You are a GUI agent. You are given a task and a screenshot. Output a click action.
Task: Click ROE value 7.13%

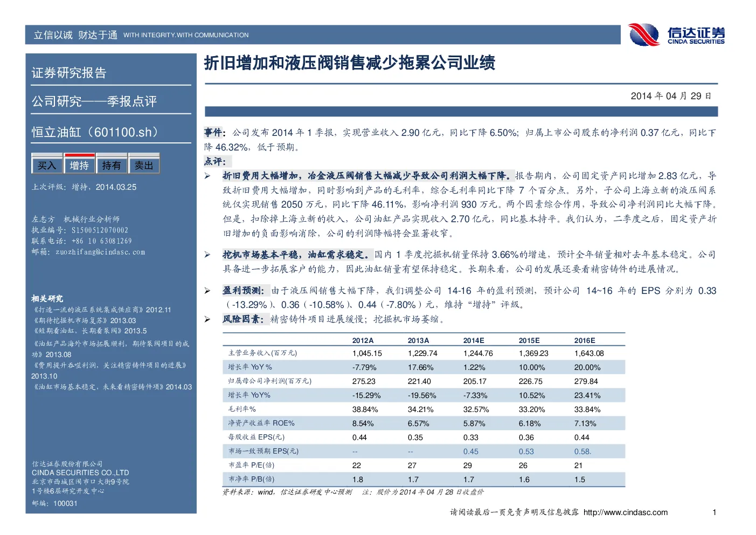[x=585, y=423]
